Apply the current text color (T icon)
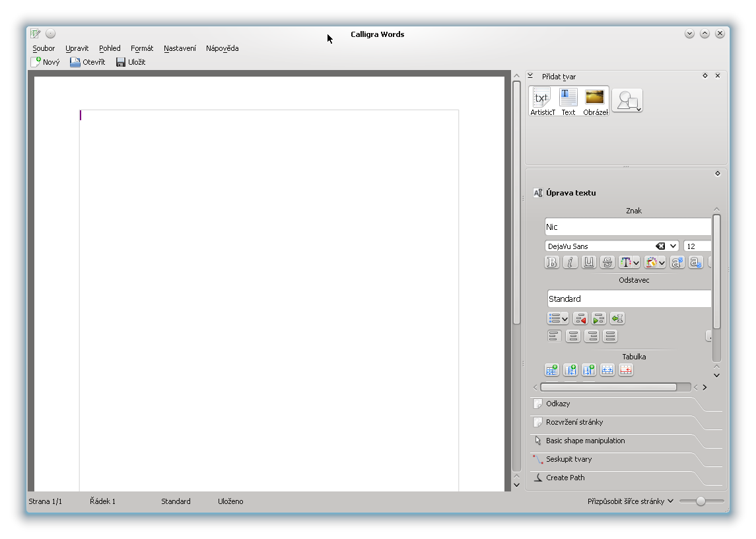 pyautogui.click(x=625, y=262)
